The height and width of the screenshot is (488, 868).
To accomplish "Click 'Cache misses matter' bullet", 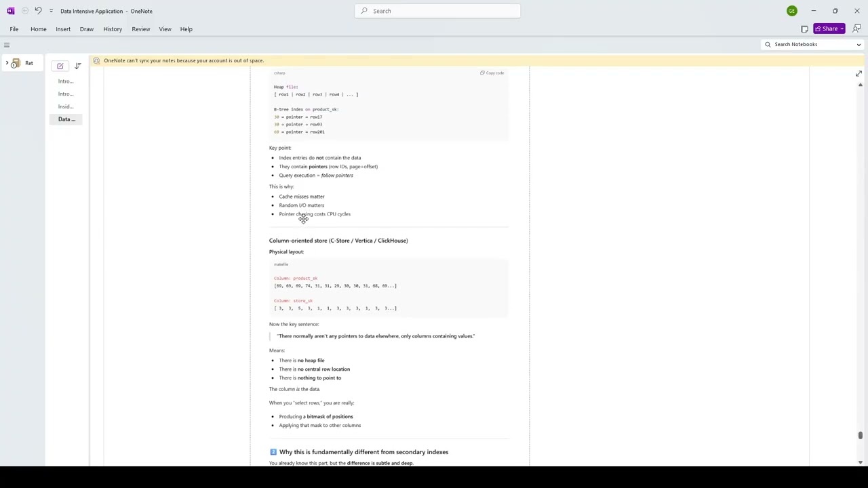I will (x=302, y=197).
